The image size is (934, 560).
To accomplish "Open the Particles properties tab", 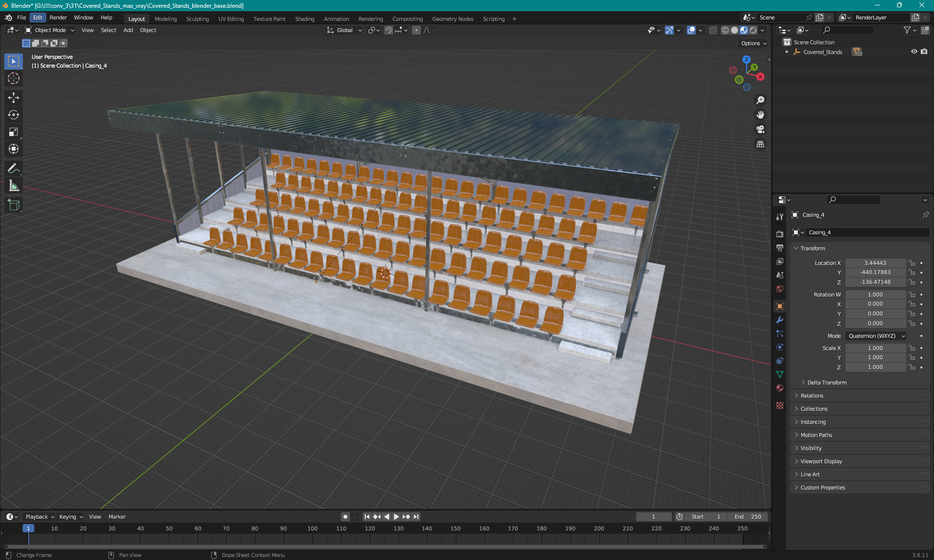I will pyautogui.click(x=780, y=333).
